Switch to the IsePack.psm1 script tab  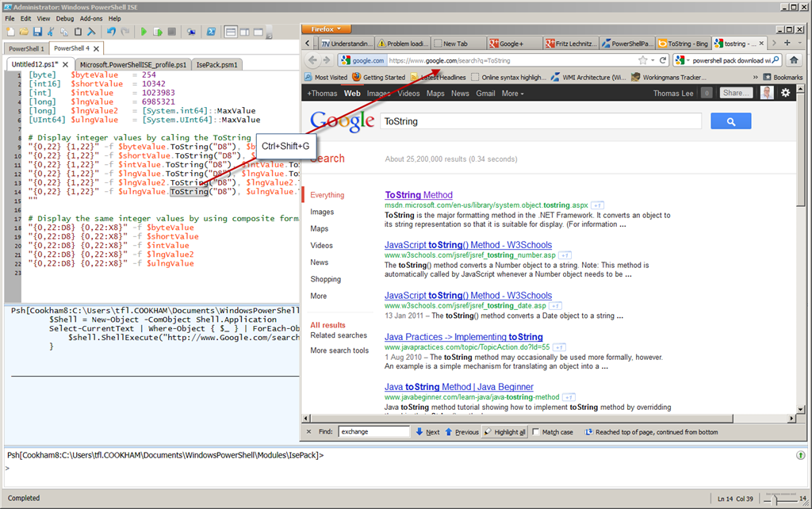[x=217, y=65]
